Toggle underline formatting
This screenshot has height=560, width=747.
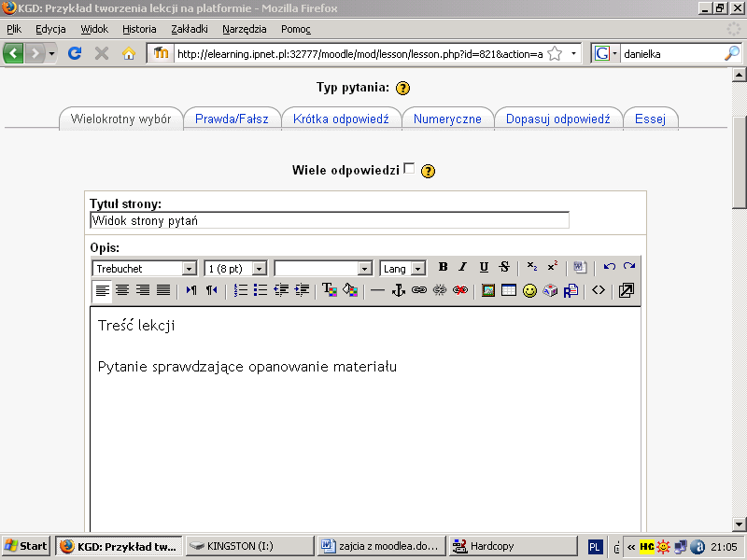(x=484, y=267)
